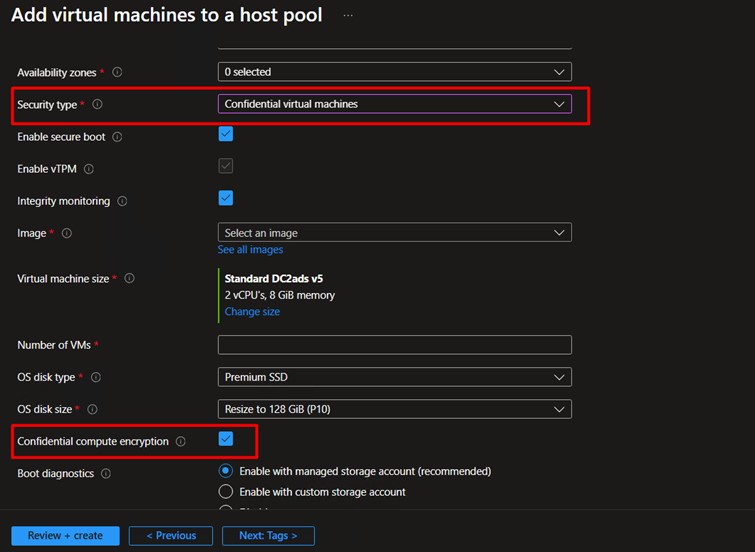Expand the Security type dropdown

(394, 104)
